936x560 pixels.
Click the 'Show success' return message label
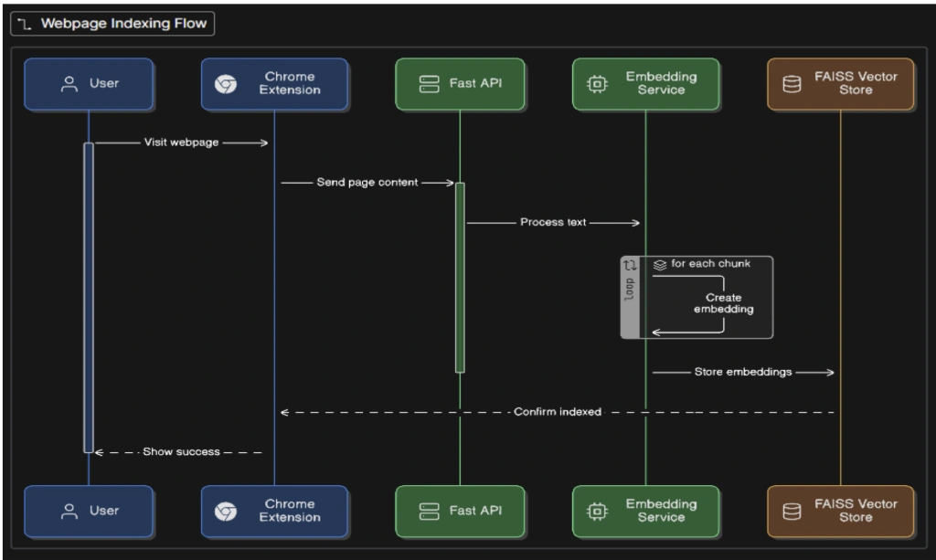181,452
